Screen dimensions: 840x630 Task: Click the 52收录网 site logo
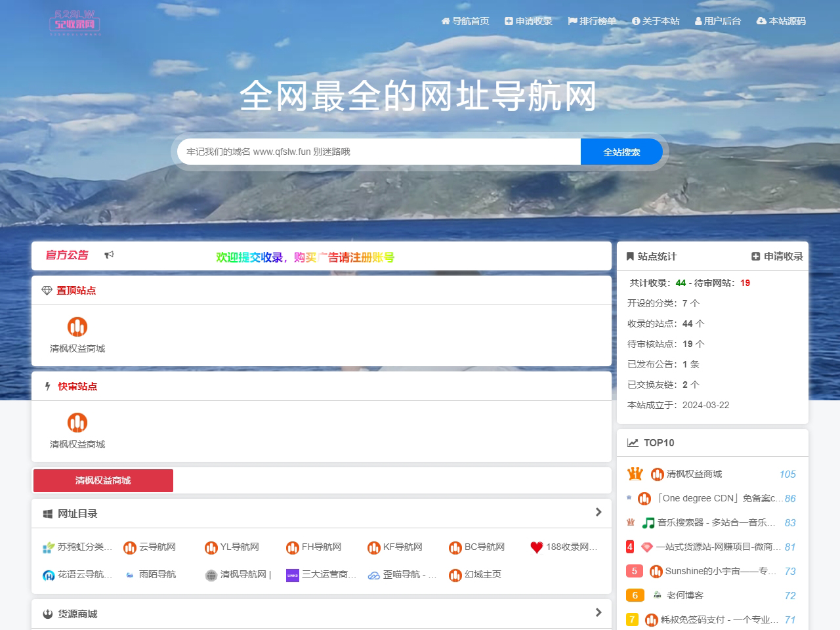click(x=77, y=23)
